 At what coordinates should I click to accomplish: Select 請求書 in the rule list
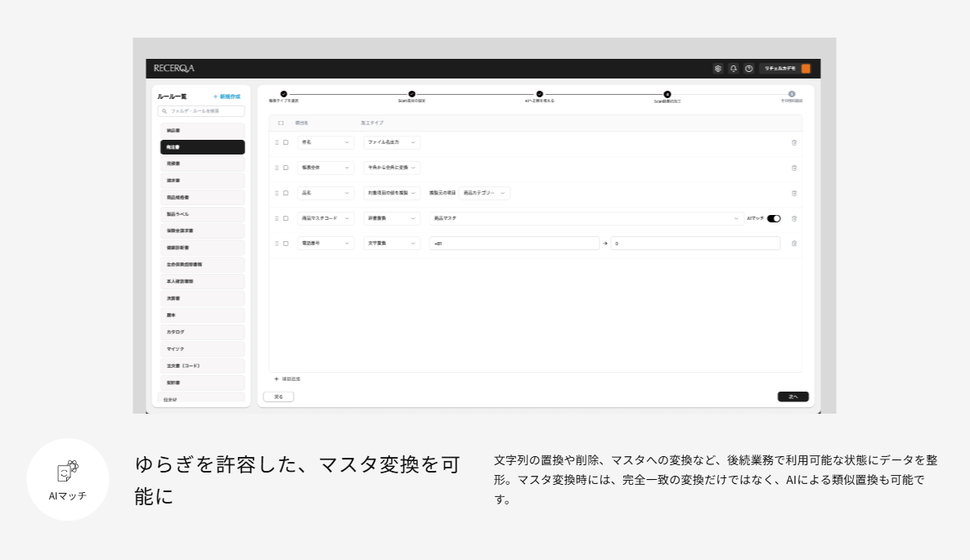pyautogui.click(x=201, y=180)
